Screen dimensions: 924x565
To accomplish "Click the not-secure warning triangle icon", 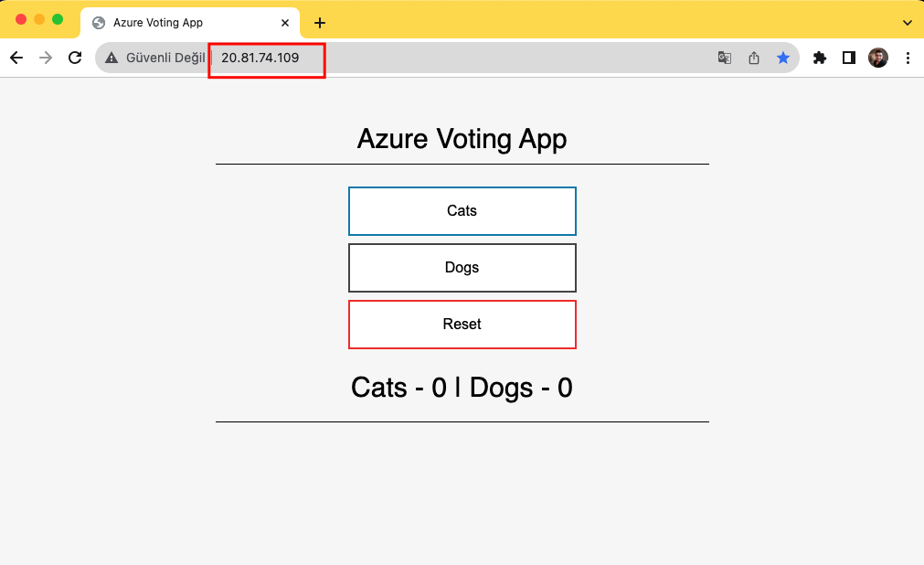I will pos(112,58).
